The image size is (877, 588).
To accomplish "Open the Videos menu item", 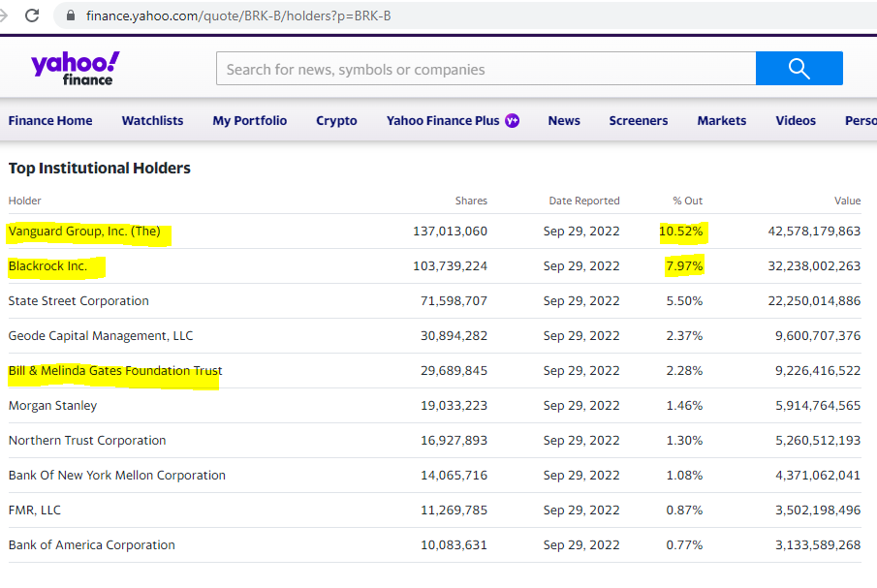I will 796,121.
